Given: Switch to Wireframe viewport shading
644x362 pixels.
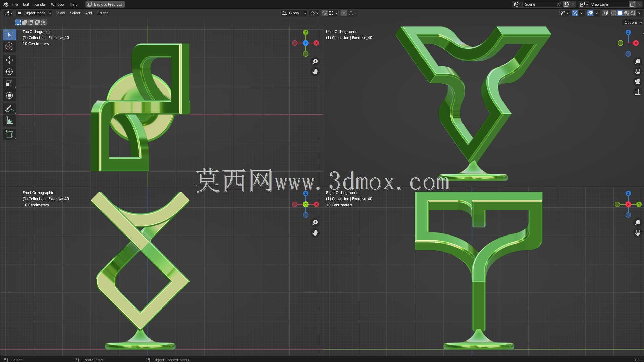Looking at the screenshot, I should point(614,13).
